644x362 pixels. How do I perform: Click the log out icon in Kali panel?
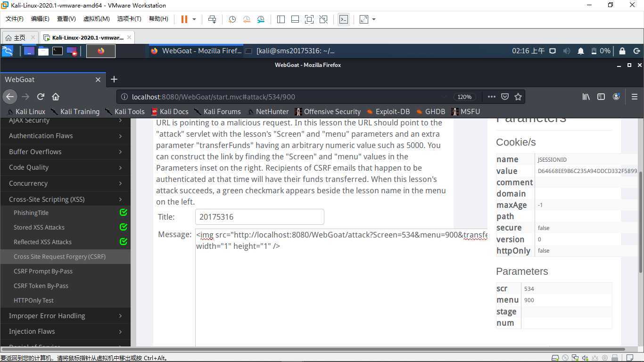(x=636, y=51)
